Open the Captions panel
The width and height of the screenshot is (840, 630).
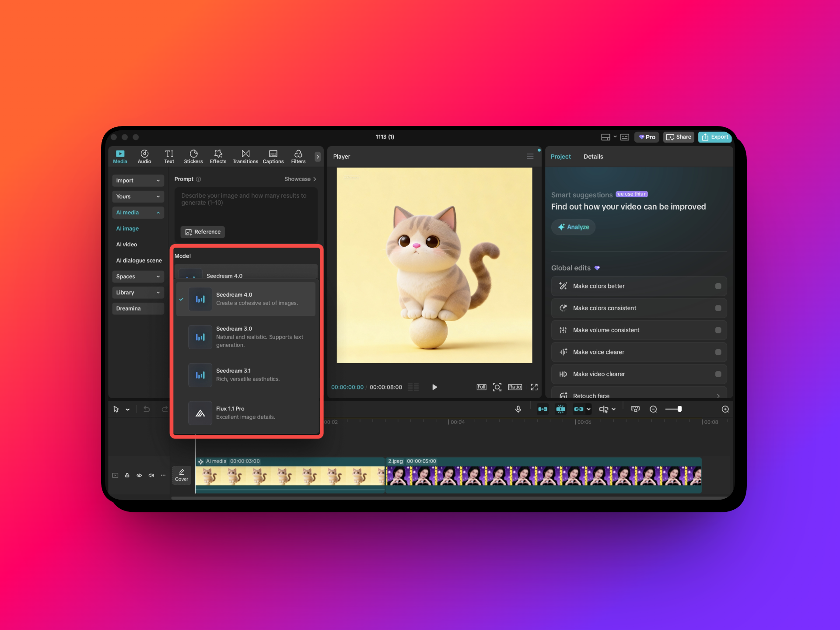pyautogui.click(x=273, y=156)
